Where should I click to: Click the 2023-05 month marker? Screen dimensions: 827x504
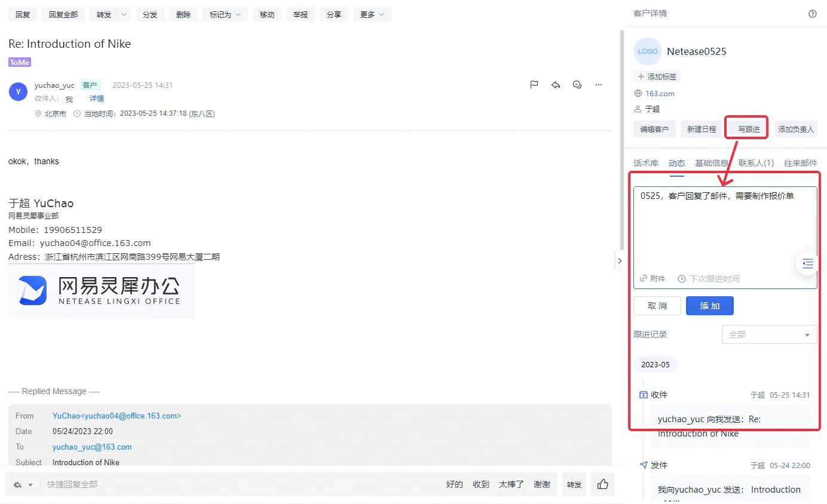click(x=656, y=364)
